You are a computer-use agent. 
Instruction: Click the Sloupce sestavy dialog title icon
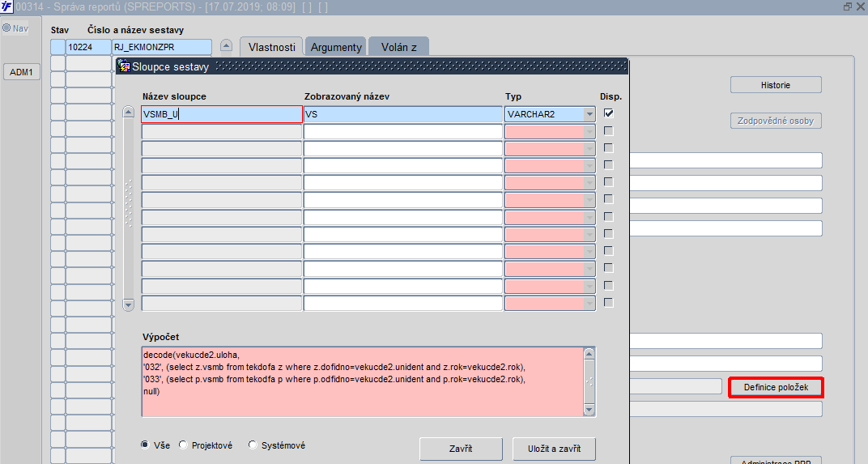click(x=125, y=66)
